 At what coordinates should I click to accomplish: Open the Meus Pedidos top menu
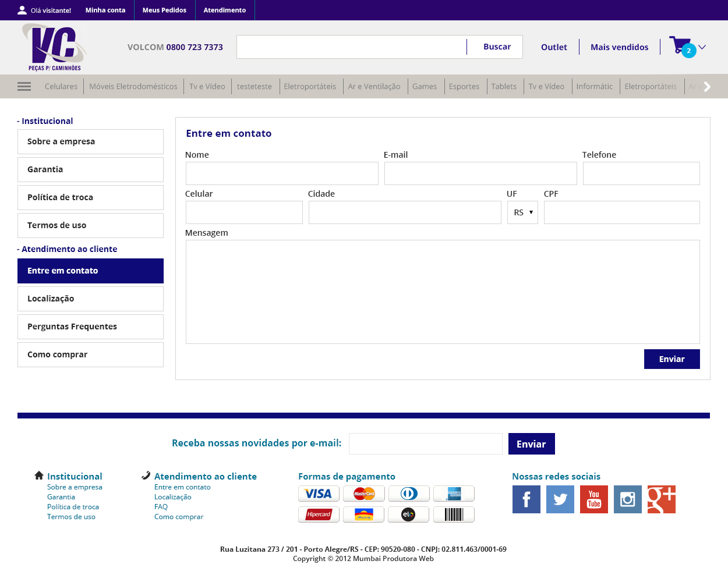(x=164, y=10)
